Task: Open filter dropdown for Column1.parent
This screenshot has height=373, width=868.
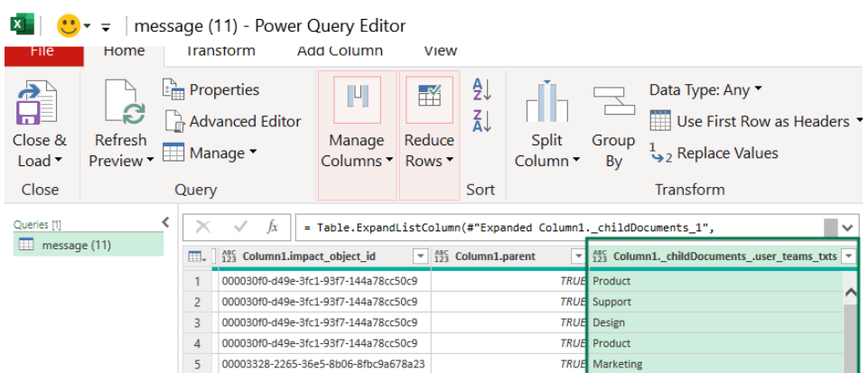Action: [578, 257]
